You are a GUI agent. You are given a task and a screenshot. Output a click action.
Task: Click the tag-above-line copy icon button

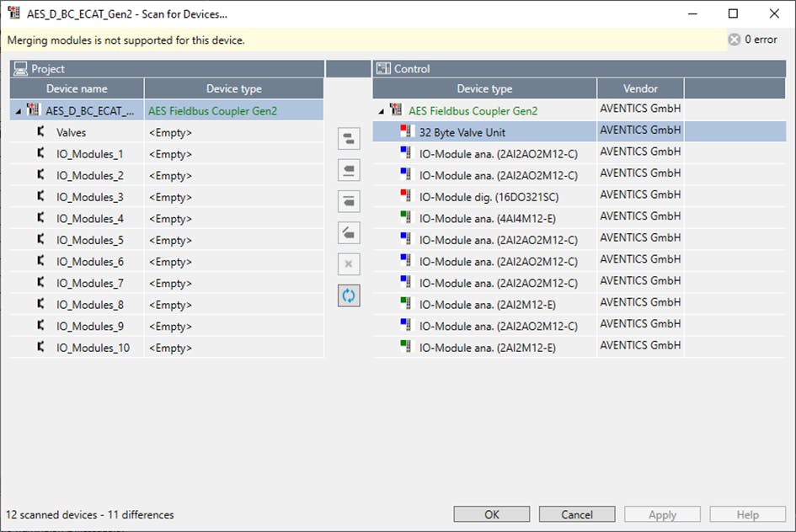[x=349, y=170]
